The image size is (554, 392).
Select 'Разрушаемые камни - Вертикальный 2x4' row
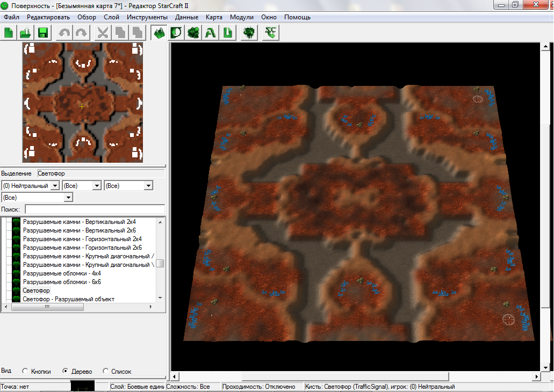click(x=80, y=222)
